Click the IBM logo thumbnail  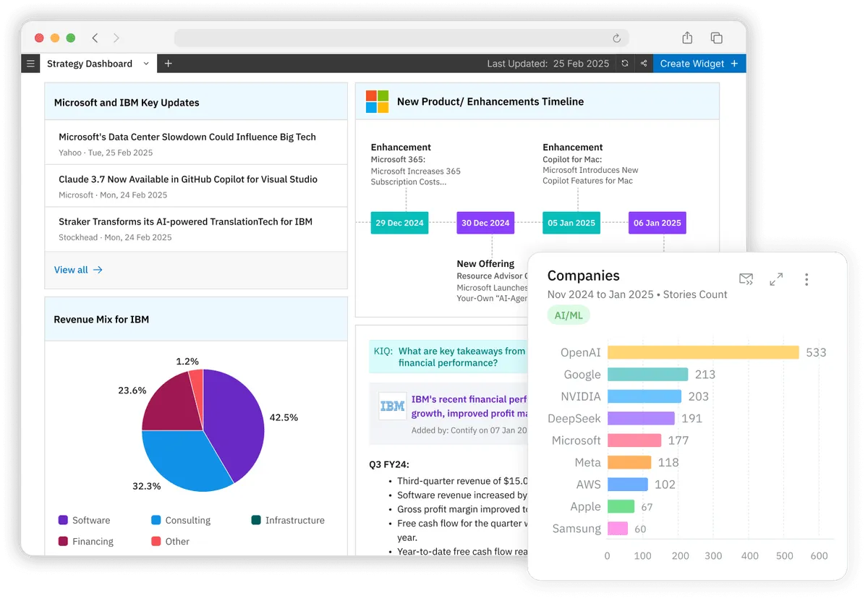pyautogui.click(x=393, y=406)
